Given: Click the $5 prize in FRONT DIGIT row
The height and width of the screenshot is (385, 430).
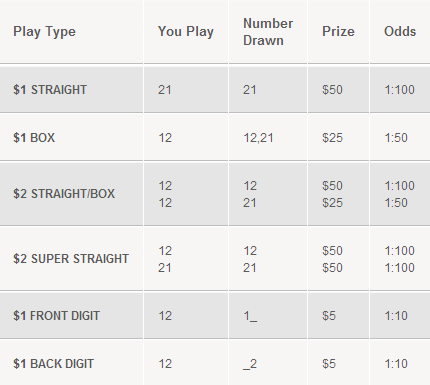Looking at the screenshot, I should 329,316.
